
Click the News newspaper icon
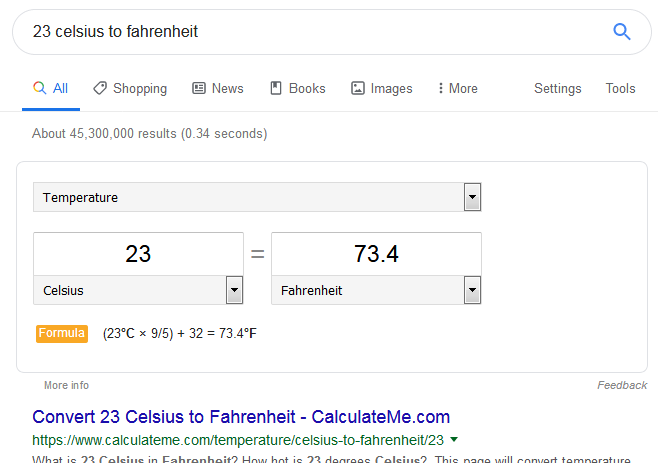199,88
